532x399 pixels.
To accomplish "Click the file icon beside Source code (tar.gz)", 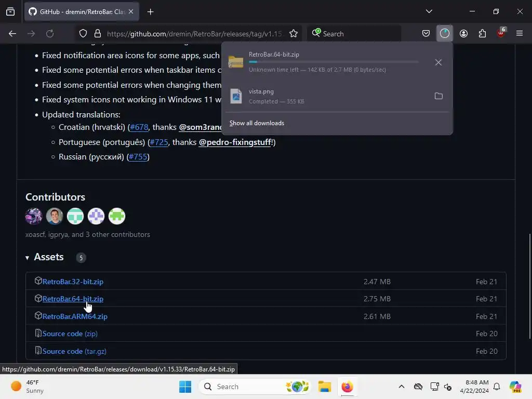I will click(38, 351).
